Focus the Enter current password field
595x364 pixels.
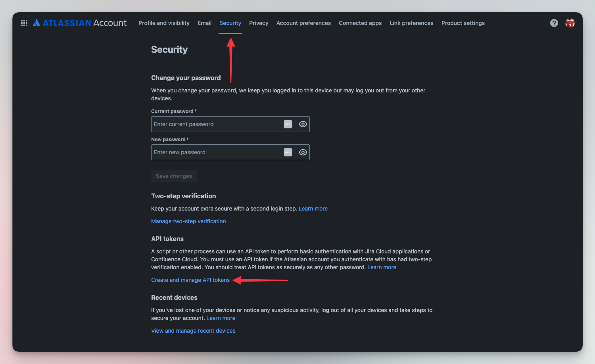click(x=216, y=124)
